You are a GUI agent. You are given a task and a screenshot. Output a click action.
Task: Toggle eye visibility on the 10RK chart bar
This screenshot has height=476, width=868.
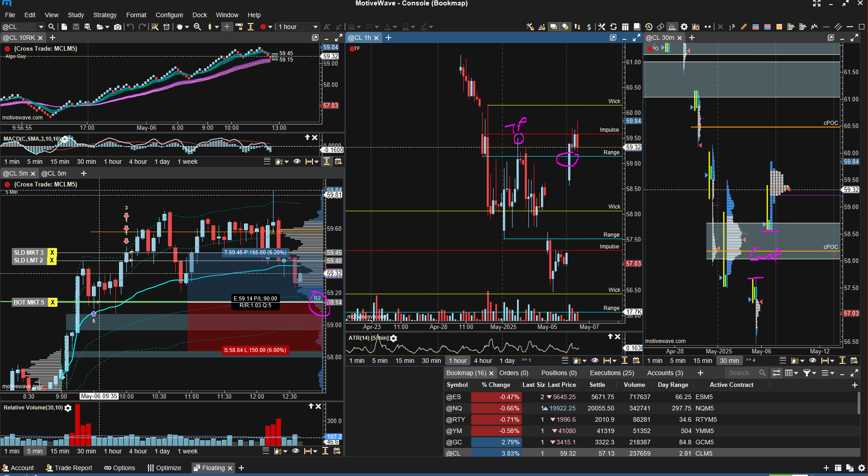297,162
